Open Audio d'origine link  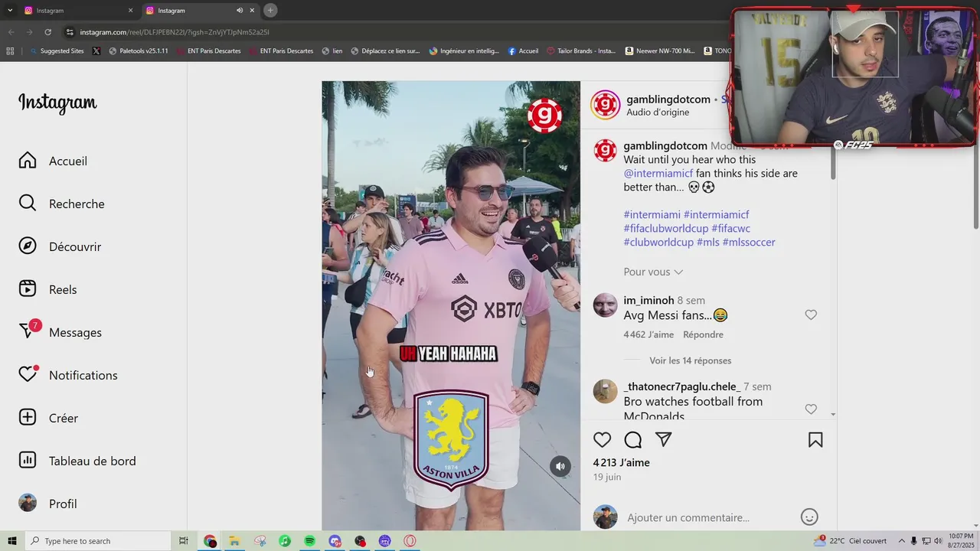click(x=658, y=112)
